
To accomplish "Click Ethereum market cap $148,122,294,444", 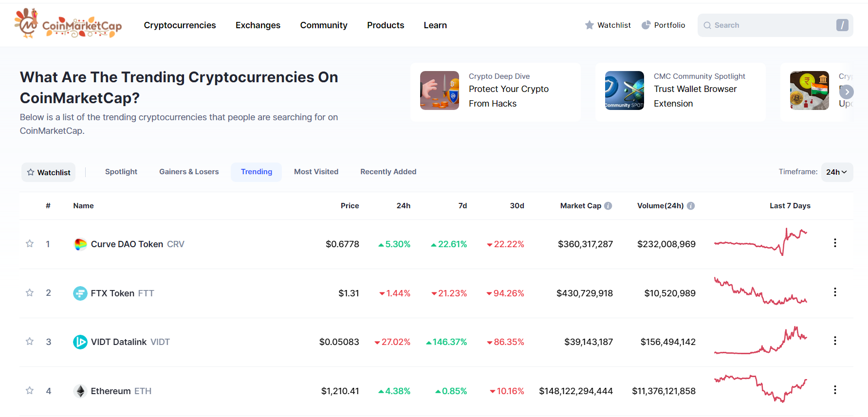I will tap(576, 391).
